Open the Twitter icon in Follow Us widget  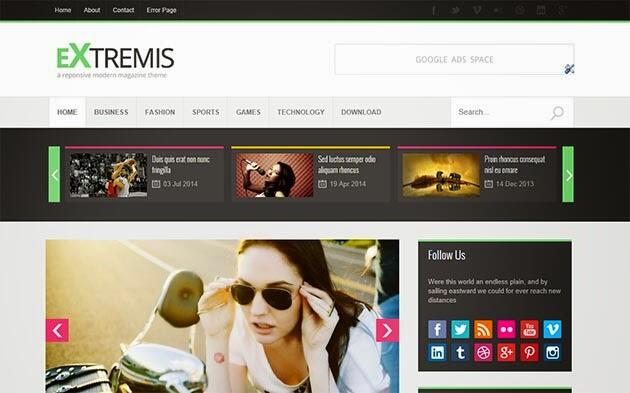point(460,329)
